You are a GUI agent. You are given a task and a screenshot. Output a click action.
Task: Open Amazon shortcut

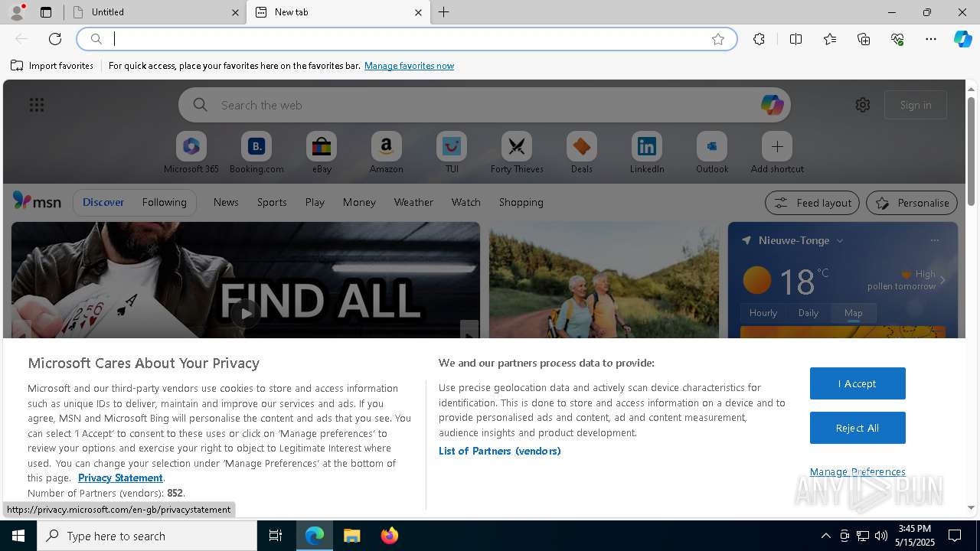click(386, 153)
